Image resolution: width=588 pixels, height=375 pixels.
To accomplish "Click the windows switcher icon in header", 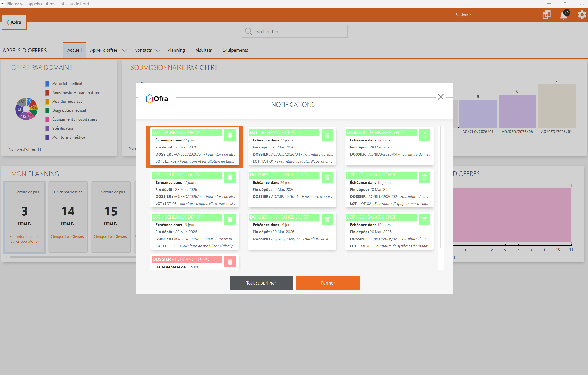I will (546, 15).
